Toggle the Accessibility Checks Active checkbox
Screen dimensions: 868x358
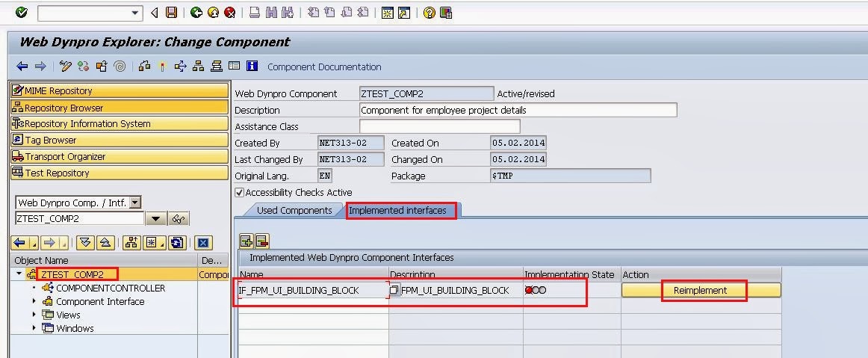click(240, 192)
